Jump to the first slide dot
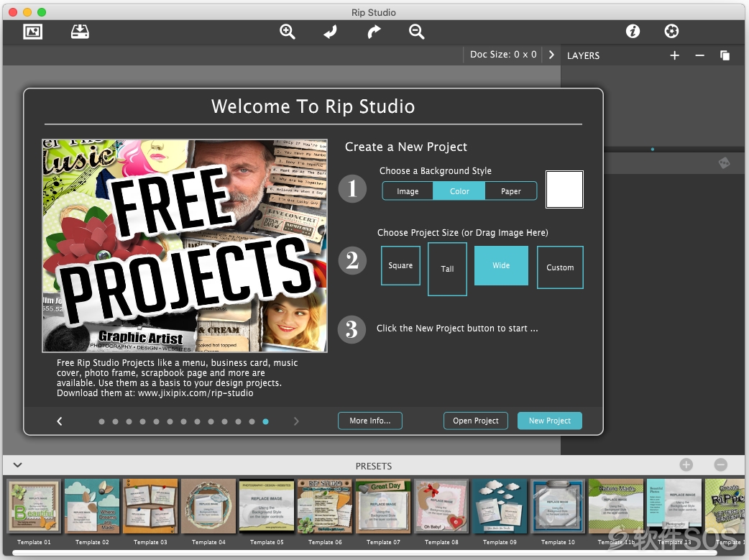Viewport: 749px width, 560px height. pyautogui.click(x=101, y=421)
